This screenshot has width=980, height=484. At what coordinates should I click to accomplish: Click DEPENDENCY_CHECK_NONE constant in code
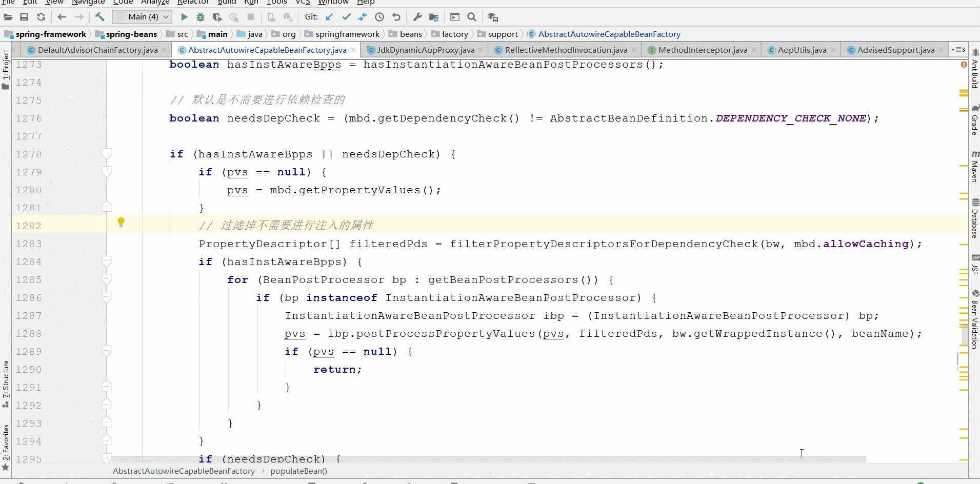coord(790,118)
